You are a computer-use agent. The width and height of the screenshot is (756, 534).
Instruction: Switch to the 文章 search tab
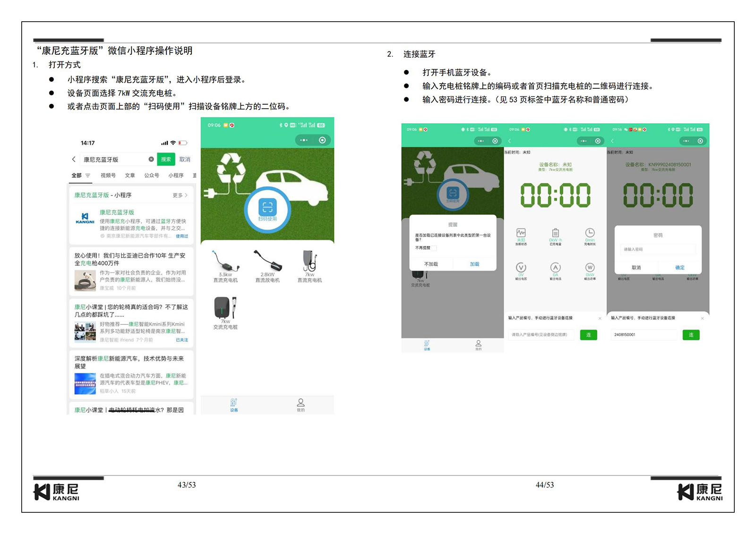click(130, 176)
